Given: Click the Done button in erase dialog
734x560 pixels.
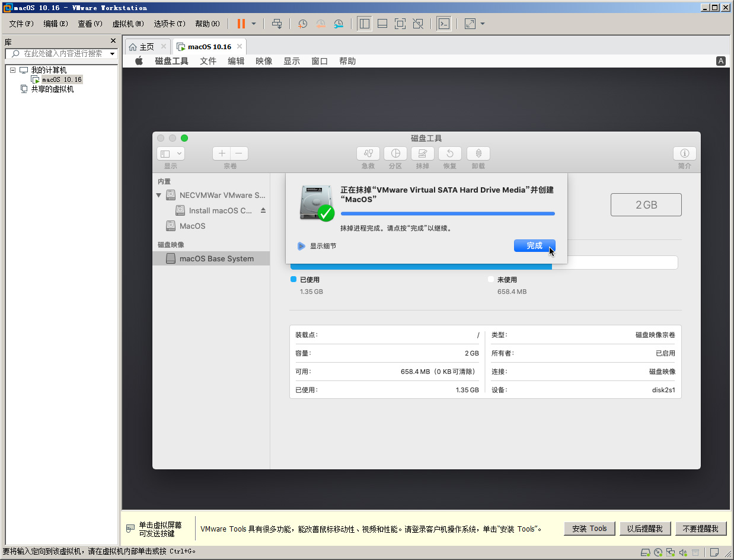Looking at the screenshot, I should pyautogui.click(x=535, y=246).
